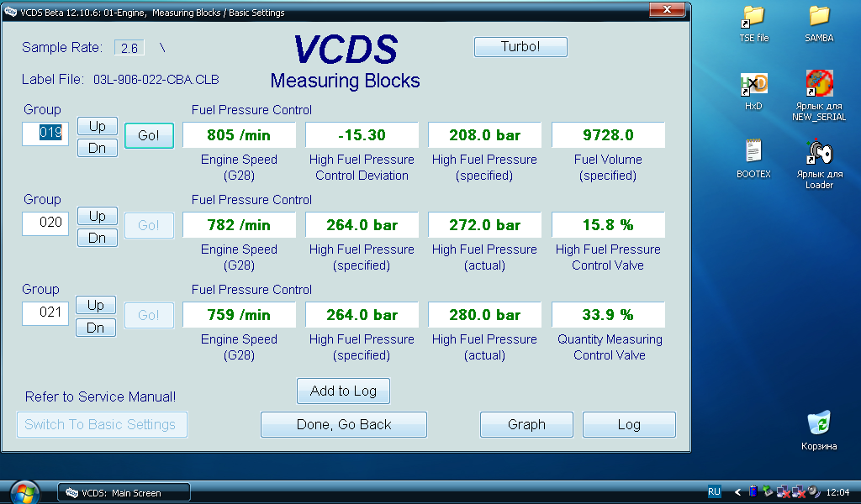Click the Refer to Service Manual! text

click(101, 396)
